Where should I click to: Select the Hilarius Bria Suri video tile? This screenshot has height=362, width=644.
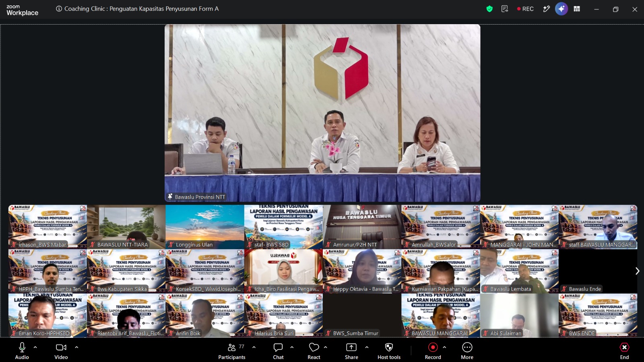point(283,315)
